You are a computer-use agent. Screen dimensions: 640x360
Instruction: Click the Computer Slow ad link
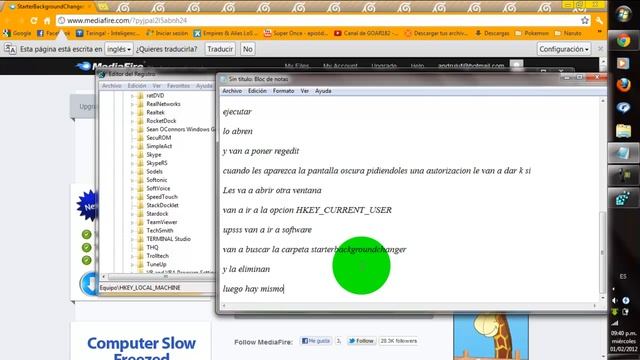point(141,348)
